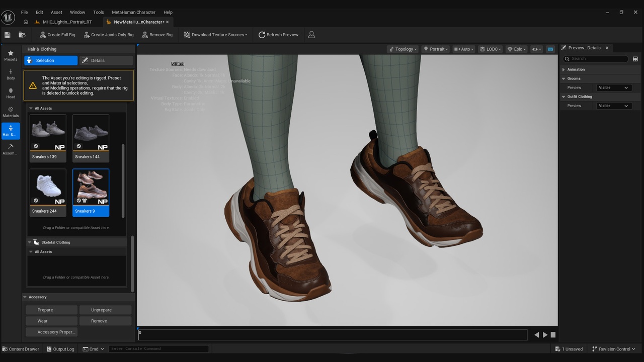
Task: Open the Materials sidebar panel
Action: click(x=11, y=112)
